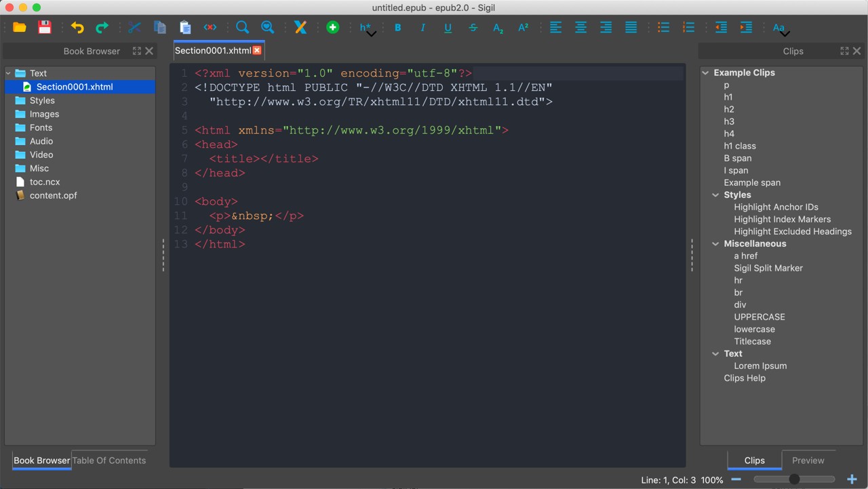The width and height of the screenshot is (868, 489).
Task: Click the green Add file icon
Action: click(332, 28)
